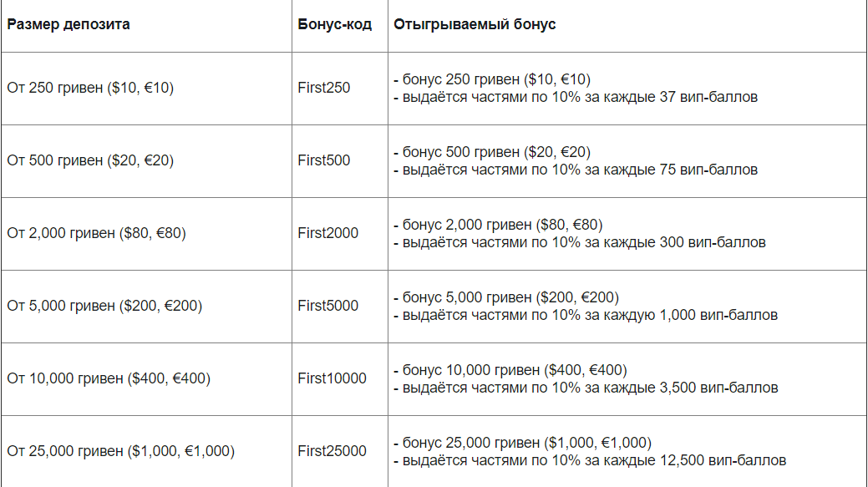Click the line mentioning 12,500 вип-баллов
Image resolution: width=868 pixels, height=487 pixels.
click(x=590, y=460)
